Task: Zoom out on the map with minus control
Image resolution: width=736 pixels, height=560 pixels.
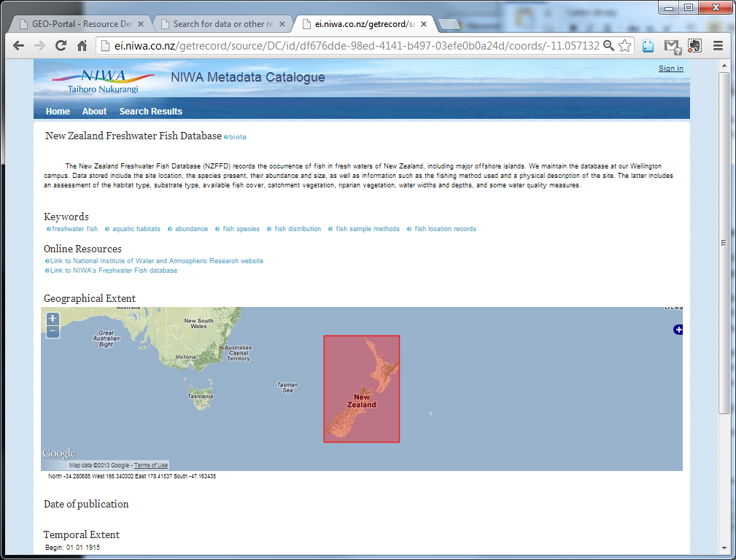Action: [x=52, y=332]
